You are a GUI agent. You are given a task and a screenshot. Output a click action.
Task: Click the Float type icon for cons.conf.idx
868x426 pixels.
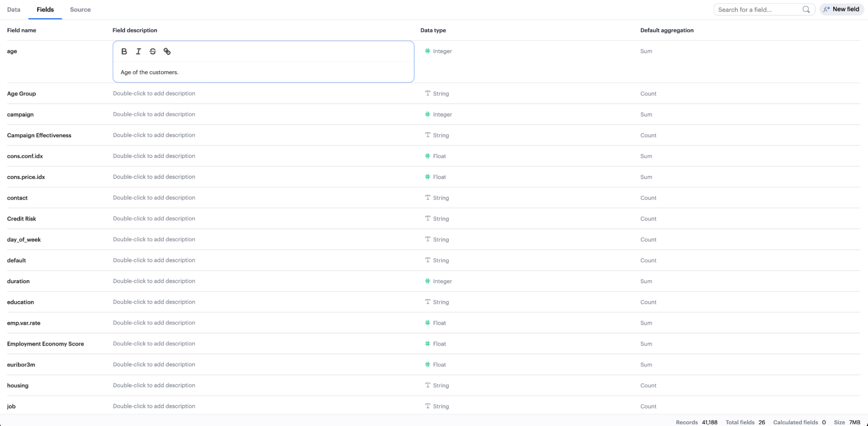428,156
